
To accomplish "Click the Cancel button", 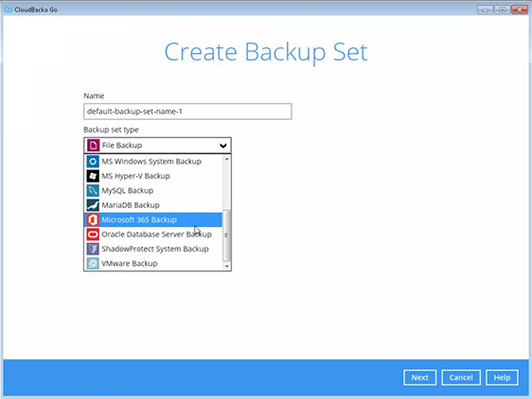I will point(461,377).
